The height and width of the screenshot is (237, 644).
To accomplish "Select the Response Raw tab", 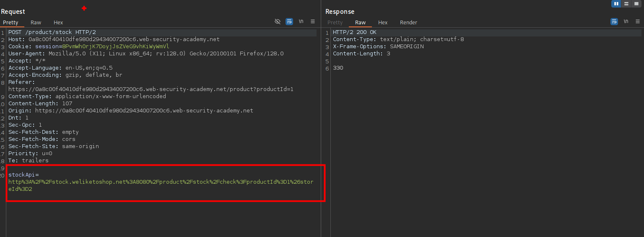I will click(360, 23).
